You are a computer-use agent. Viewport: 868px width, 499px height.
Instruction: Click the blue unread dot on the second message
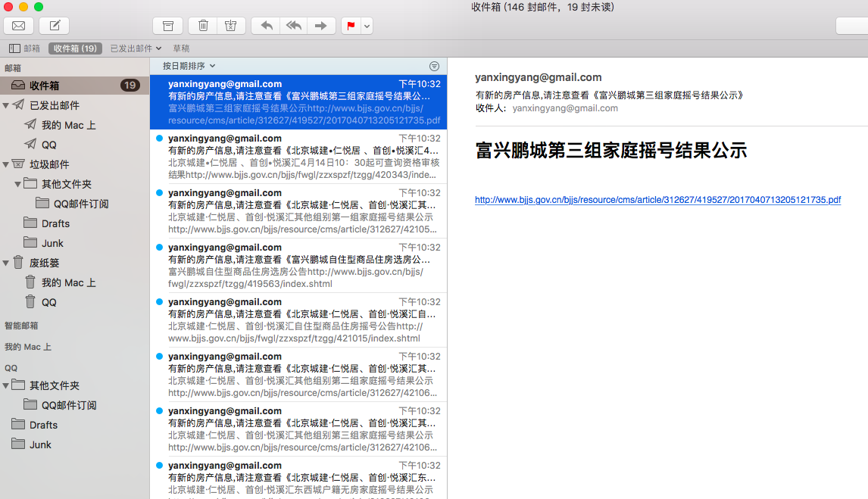(x=159, y=138)
